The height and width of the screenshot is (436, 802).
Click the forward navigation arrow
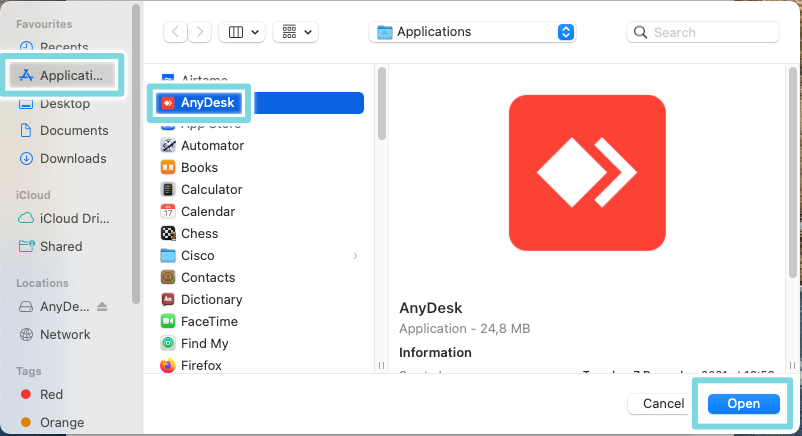(199, 32)
